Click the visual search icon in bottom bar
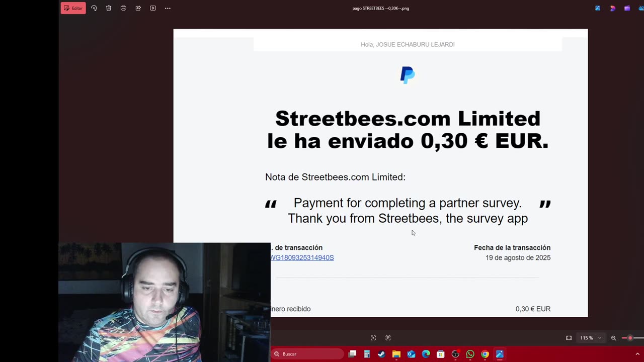This screenshot has width=644, height=362. [373, 338]
